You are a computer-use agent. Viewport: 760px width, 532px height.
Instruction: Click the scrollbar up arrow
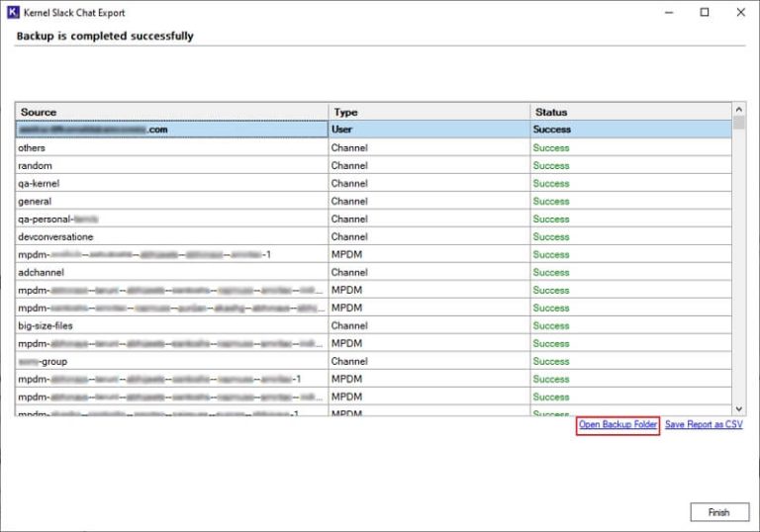tap(738, 110)
